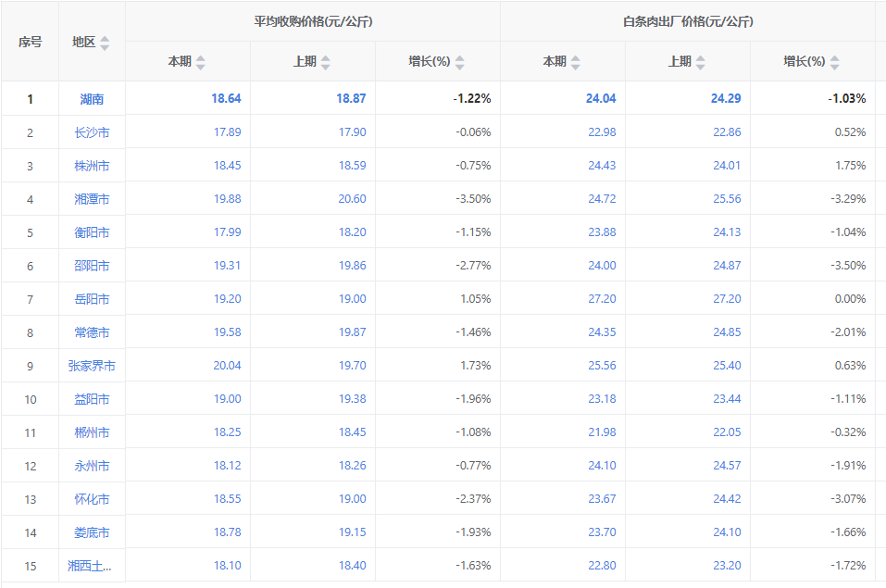The image size is (886, 588).
Task: Open the 岳阳市 link
Action: [x=92, y=299]
